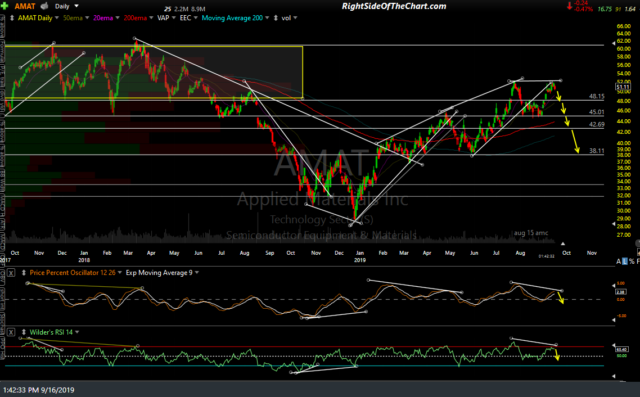The height and width of the screenshot is (397, 640).
Task: Click the RightSideOfTheChart.com header text
Action: [x=394, y=6]
